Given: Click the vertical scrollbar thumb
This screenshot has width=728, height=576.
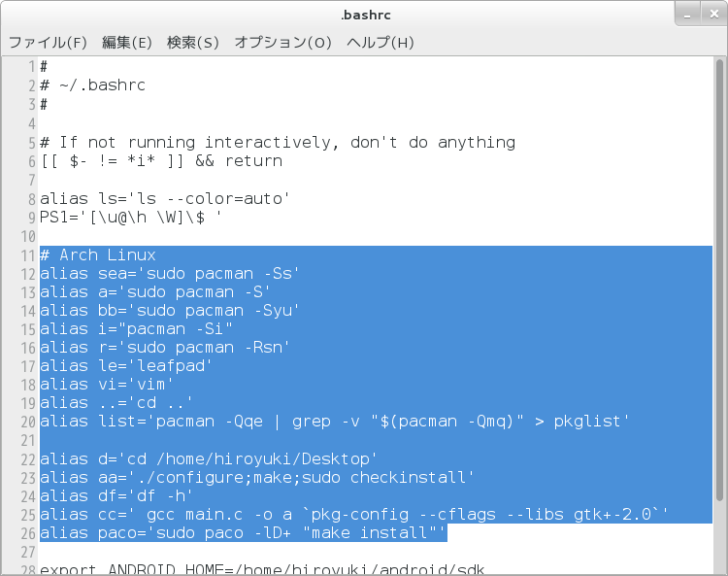Looking at the screenshot, I should coord(719,281).
